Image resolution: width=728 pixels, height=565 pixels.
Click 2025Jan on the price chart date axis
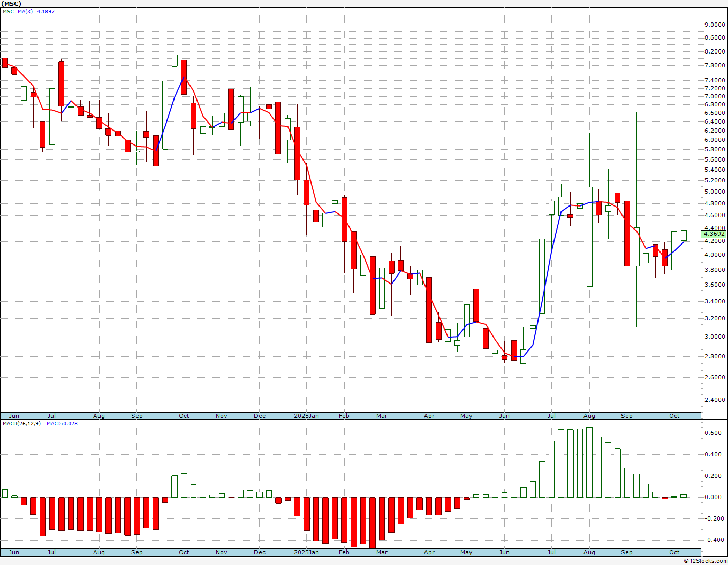(307, 416)
